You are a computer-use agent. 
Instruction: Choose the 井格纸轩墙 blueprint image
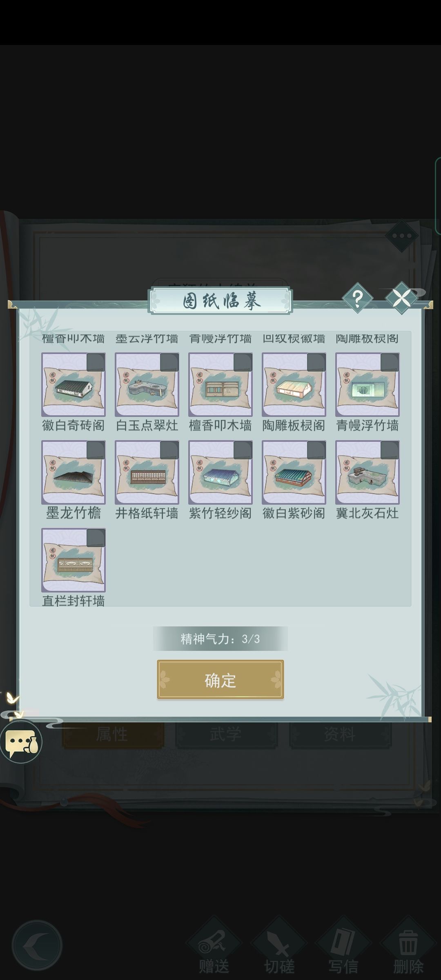tap(147, 472)
